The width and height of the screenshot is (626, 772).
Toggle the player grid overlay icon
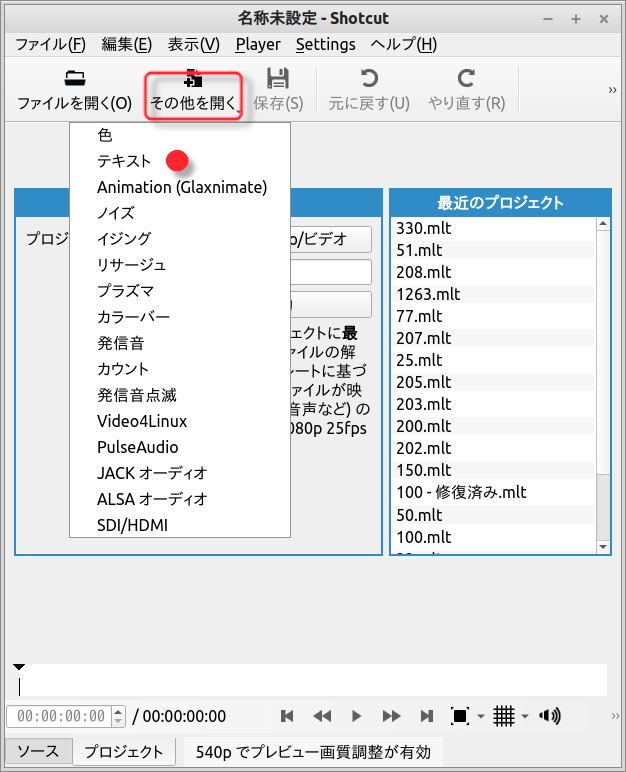(504, 716)
